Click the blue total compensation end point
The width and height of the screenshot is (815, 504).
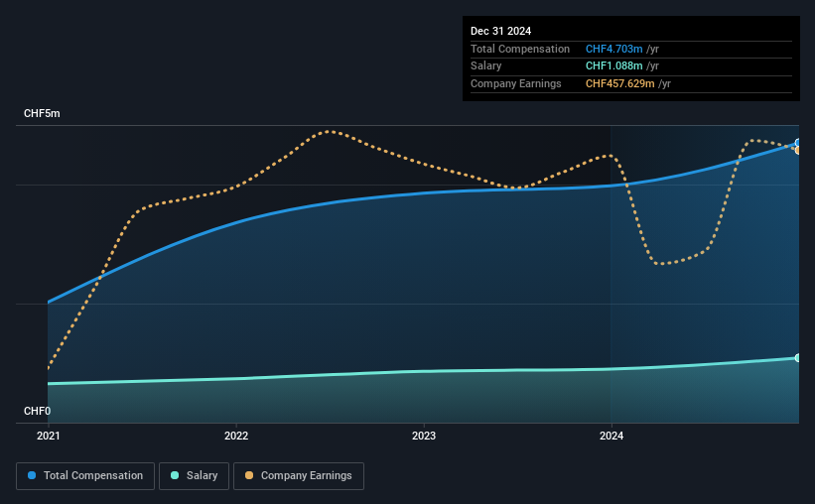coord(798,142)
